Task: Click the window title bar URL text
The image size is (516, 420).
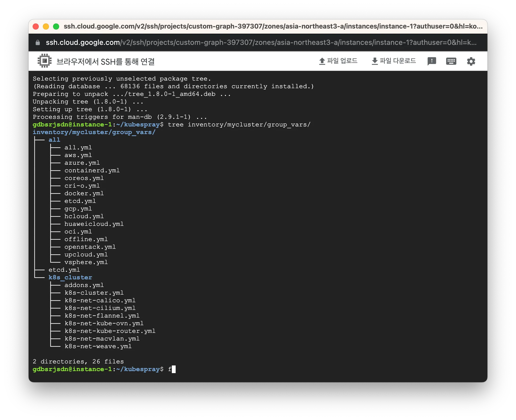Action: point(273,27)
